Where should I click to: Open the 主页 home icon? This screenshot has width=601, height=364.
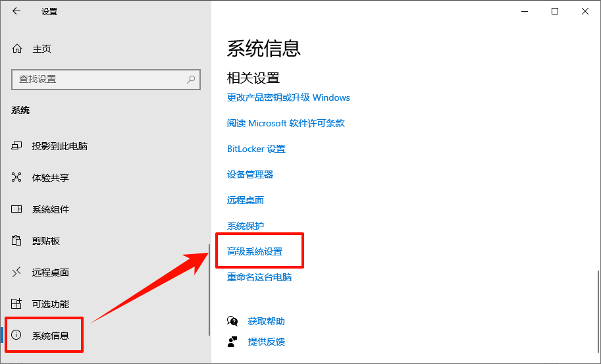coord(17,49)
